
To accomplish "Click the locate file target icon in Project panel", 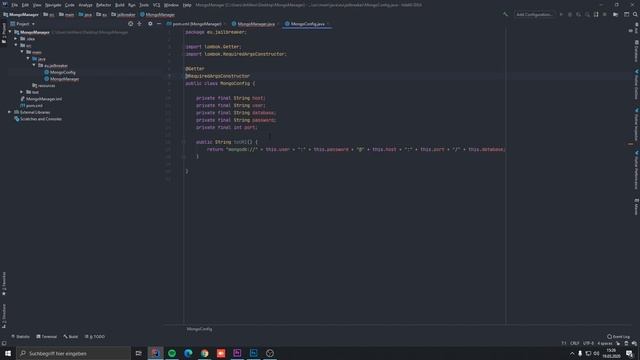I will [131, 24].
